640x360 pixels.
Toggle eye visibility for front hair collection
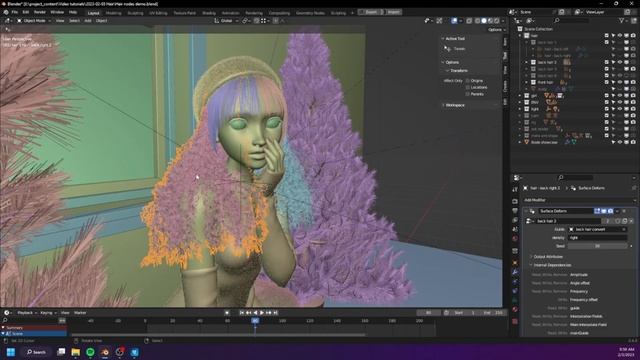[620, 82]
